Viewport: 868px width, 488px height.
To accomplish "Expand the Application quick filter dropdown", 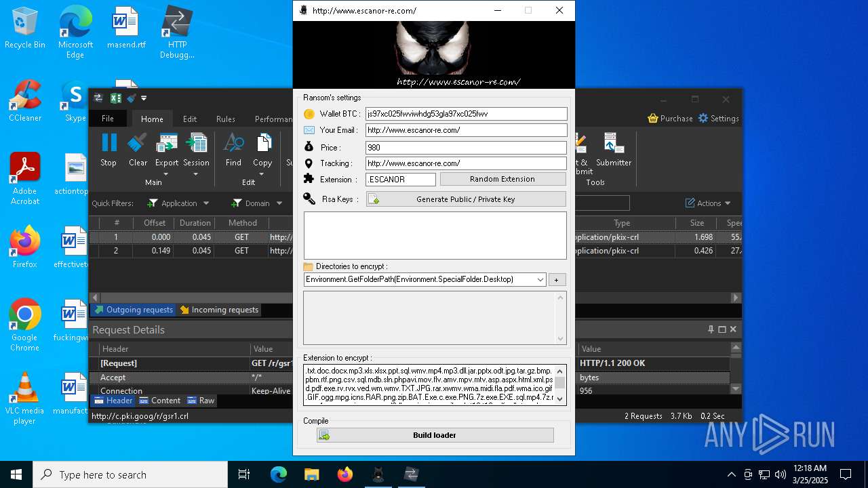I will (206, 203).
